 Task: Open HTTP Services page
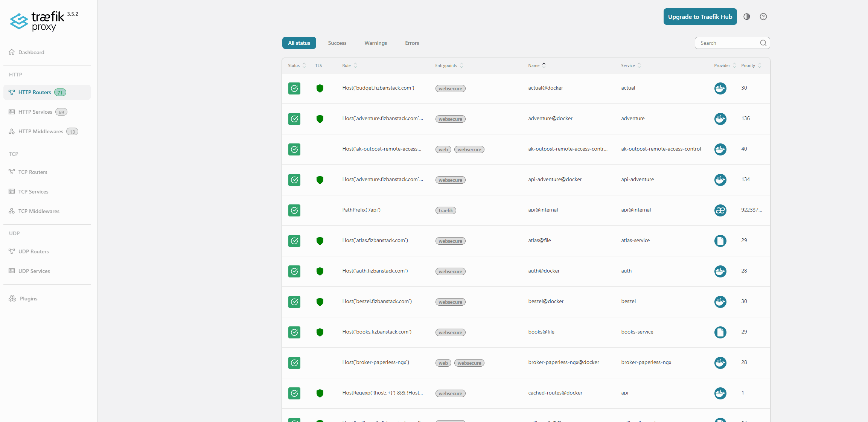(47, 112)
